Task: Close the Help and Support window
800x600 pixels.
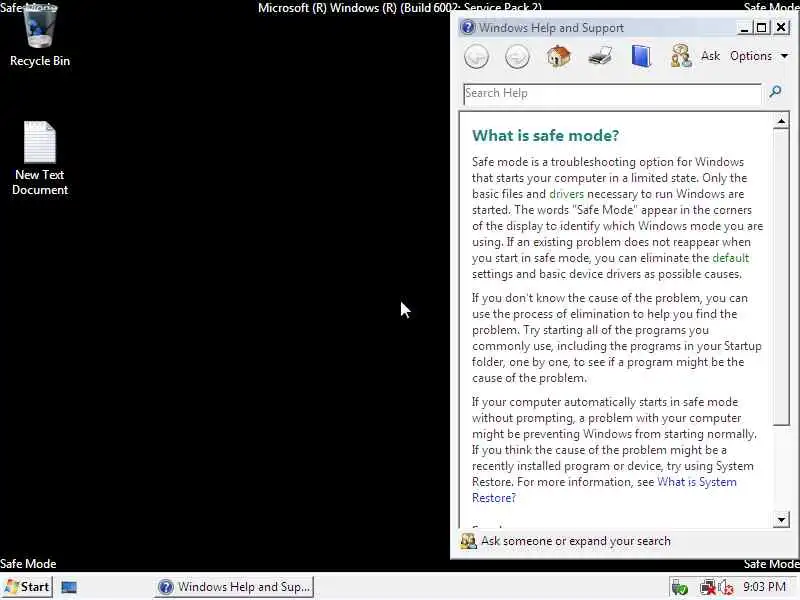Action: click(781, 28)
